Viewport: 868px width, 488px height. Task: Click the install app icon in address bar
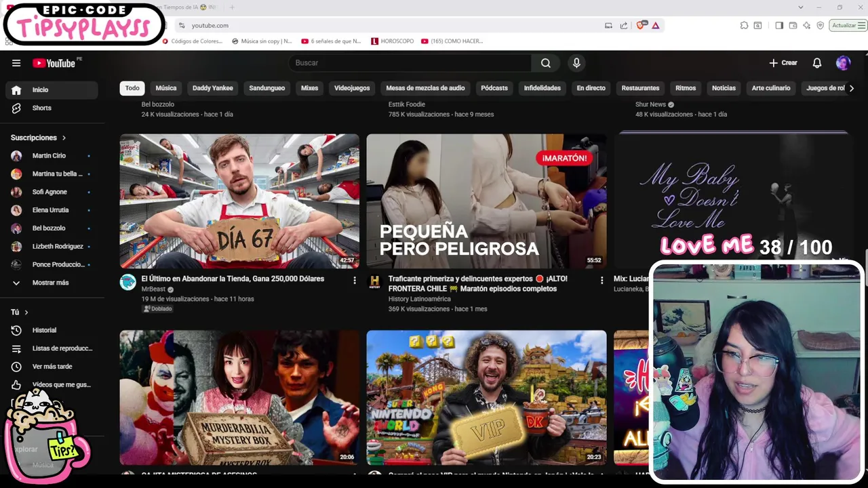pos(608,25)
